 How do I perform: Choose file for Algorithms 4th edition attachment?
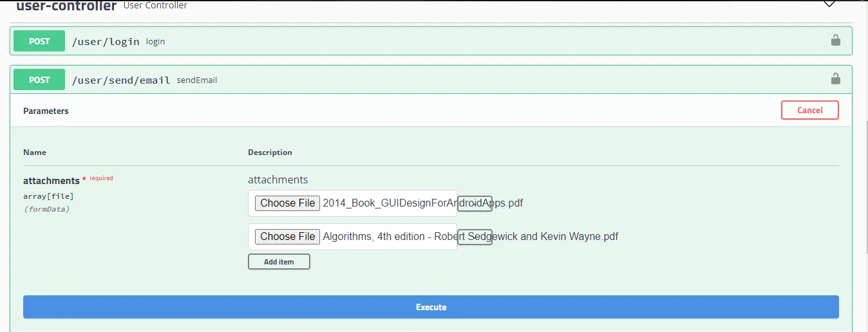point(288,237)
